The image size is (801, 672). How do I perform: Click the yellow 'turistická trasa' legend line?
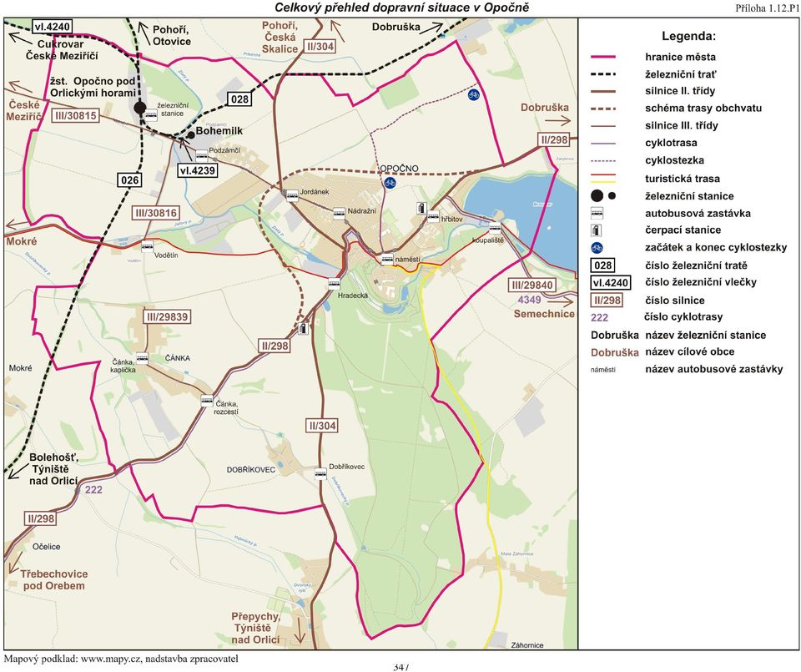pos(602,181)
